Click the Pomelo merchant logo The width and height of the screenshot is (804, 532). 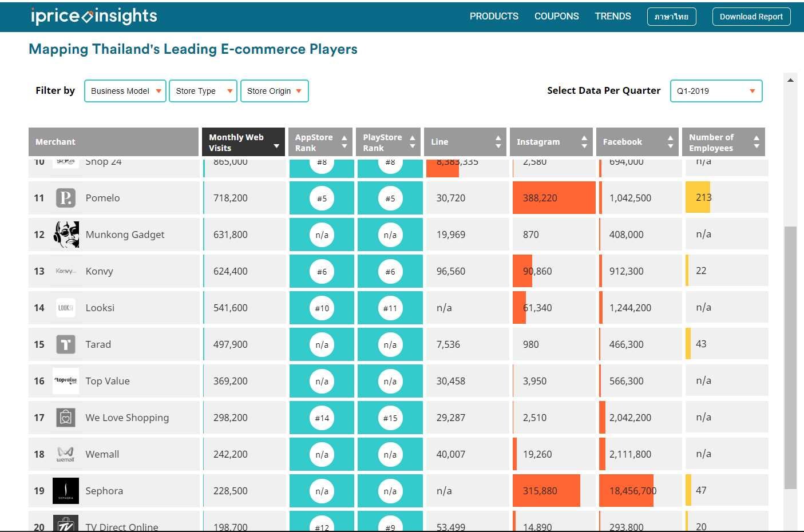(x=66, y=198)
